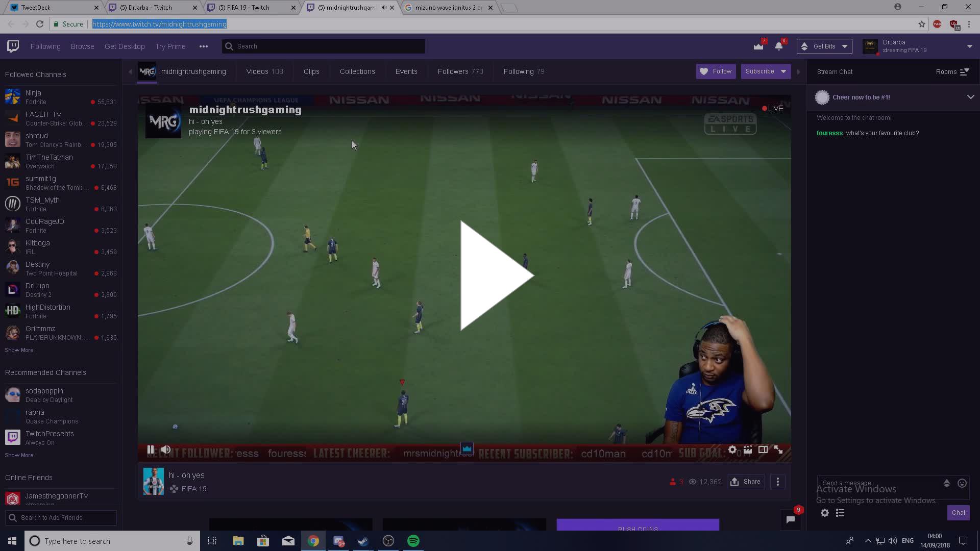The image size is (980, 551).
Task: Open the Get Bits dropdown
Action: (824, 46)
